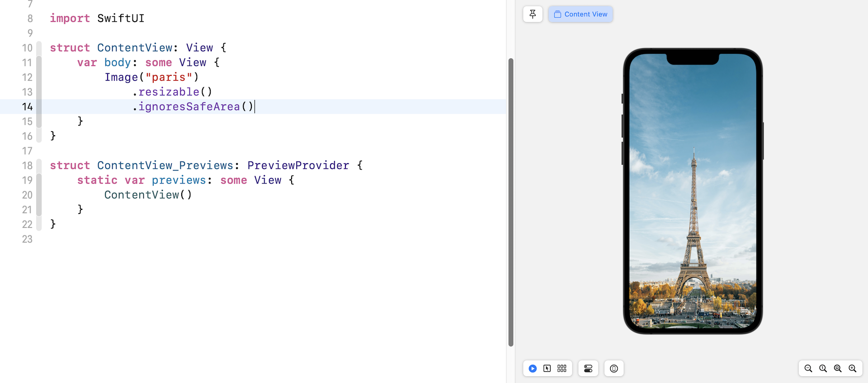Click line number 14 in gutter

click(27, 107)
